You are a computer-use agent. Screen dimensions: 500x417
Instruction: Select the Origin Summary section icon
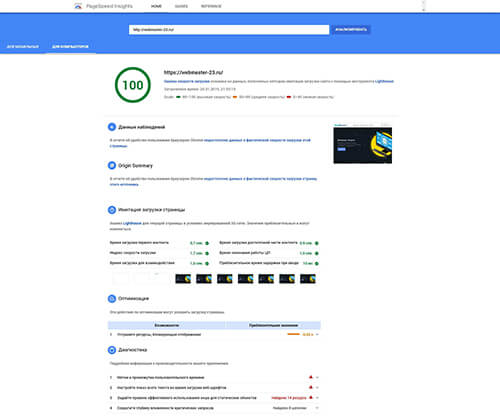tap(112, 165)
